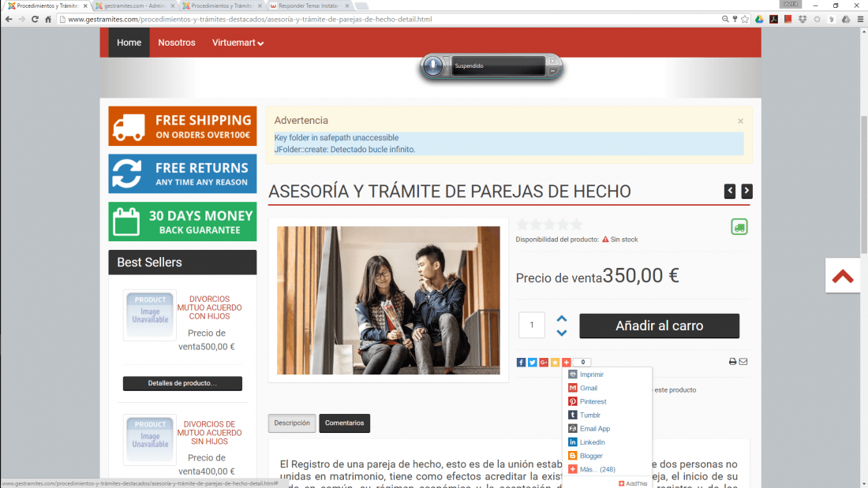The width and height of the screenshot is (868, 488).
Task: Open the Dropbox browser extension
Action: pos(803,19)
